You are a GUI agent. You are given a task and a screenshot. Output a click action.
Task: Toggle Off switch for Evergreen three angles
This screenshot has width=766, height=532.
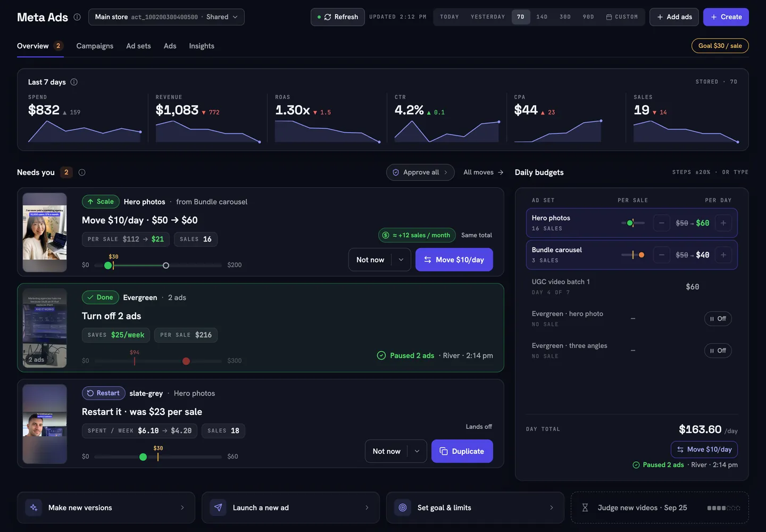(x=718, y=351)
